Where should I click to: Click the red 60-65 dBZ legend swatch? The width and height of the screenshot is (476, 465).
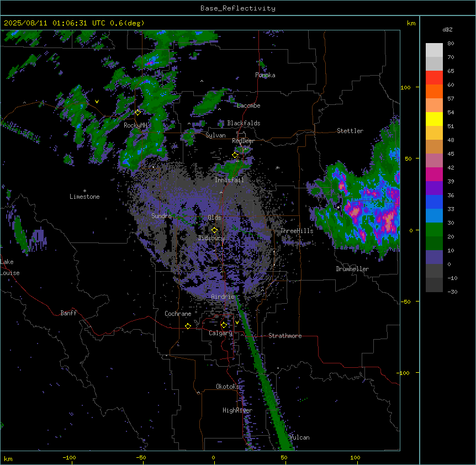(434, 78)
